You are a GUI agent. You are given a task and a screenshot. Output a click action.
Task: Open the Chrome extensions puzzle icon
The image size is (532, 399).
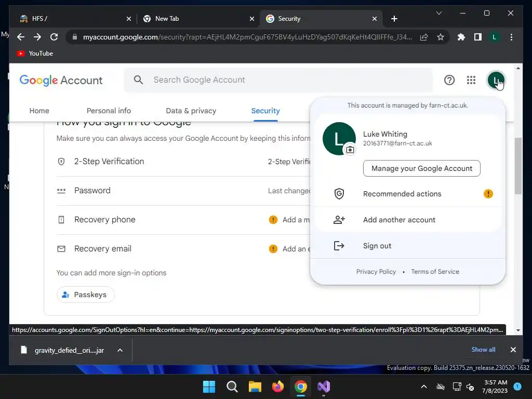click(x=461, y=37)
